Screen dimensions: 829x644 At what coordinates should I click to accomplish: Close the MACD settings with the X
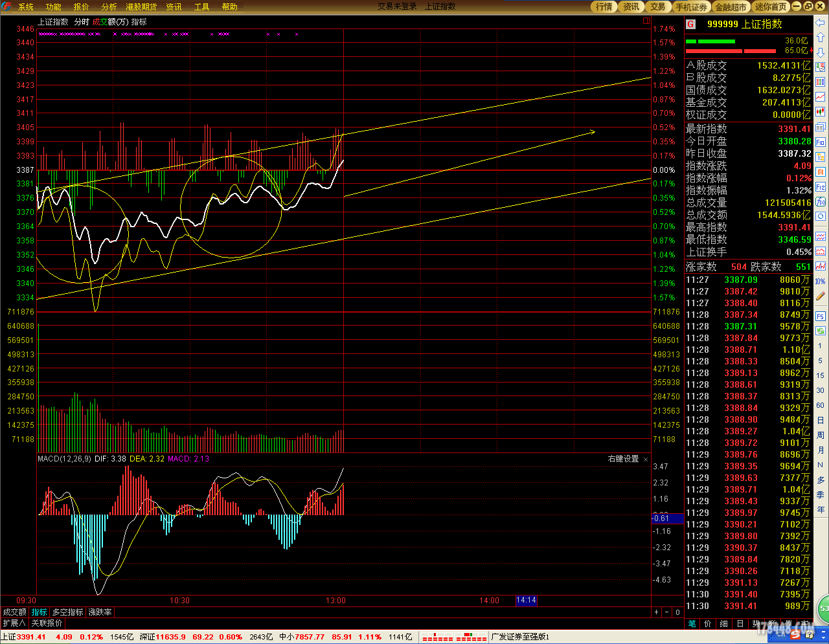click(x=645, y=459)
